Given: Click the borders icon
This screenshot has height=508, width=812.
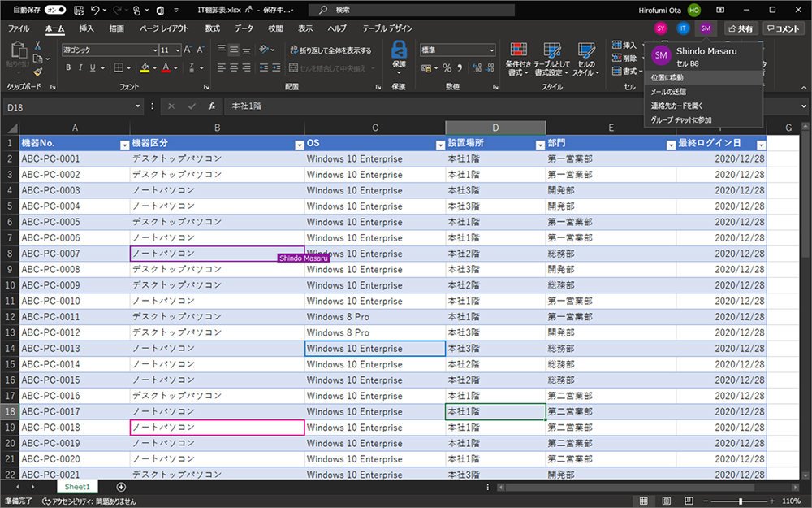Looking at the screenshot, I should click(x=119, y=67).
